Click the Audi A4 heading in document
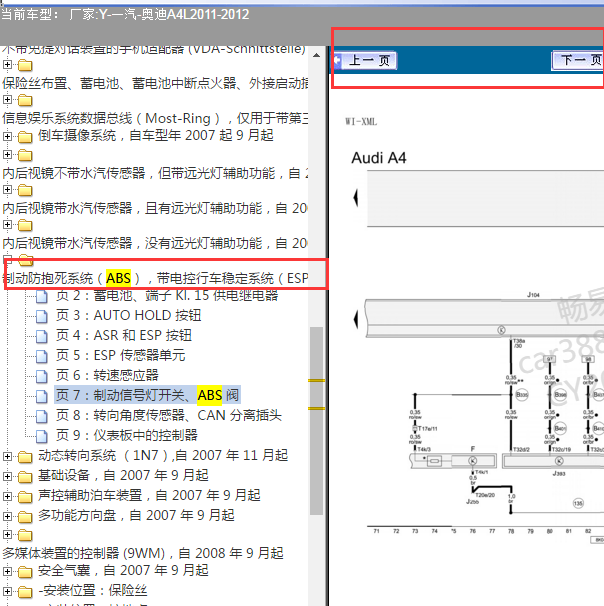Image resolution: width=604 pixels, height=606 pixels. click(379, 158)
